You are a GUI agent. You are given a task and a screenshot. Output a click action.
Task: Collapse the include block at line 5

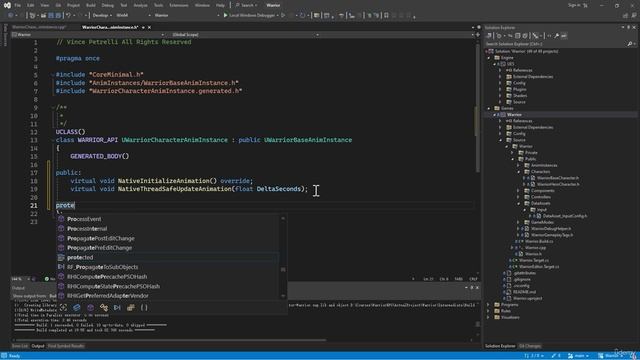(x=52, y=75)
